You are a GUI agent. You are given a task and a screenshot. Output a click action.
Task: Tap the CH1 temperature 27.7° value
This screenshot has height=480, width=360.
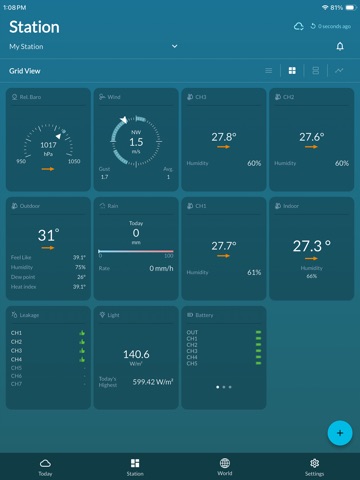click(224, 246)
